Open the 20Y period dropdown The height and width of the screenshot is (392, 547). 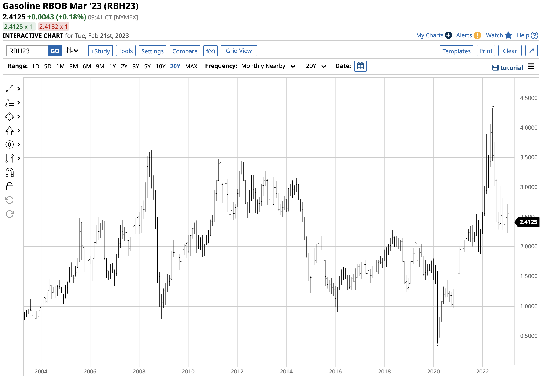(316, 66)
